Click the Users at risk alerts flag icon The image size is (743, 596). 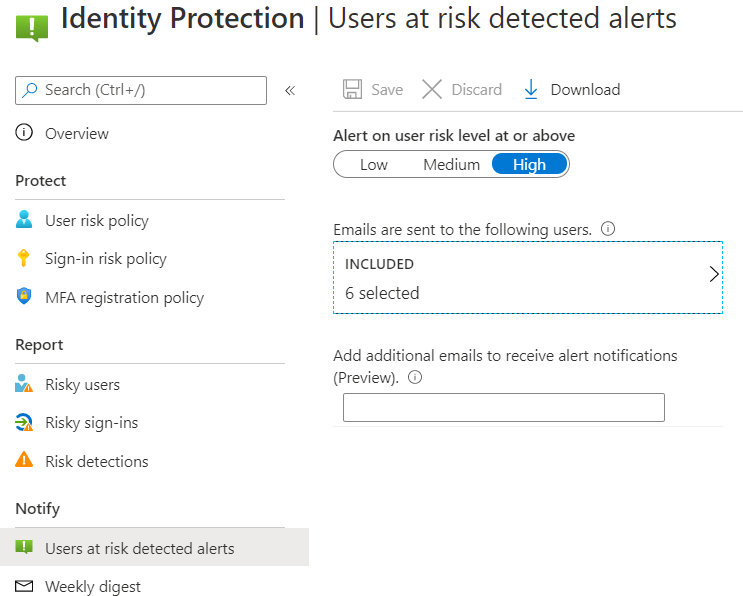(x=24, y=547)
